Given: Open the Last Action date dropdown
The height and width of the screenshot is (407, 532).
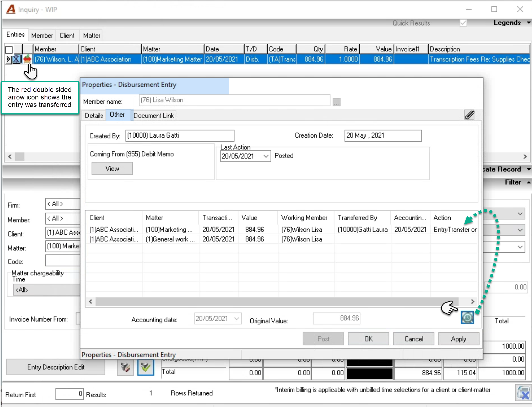Looking at the screenshot, I should (x=266, y=156).
